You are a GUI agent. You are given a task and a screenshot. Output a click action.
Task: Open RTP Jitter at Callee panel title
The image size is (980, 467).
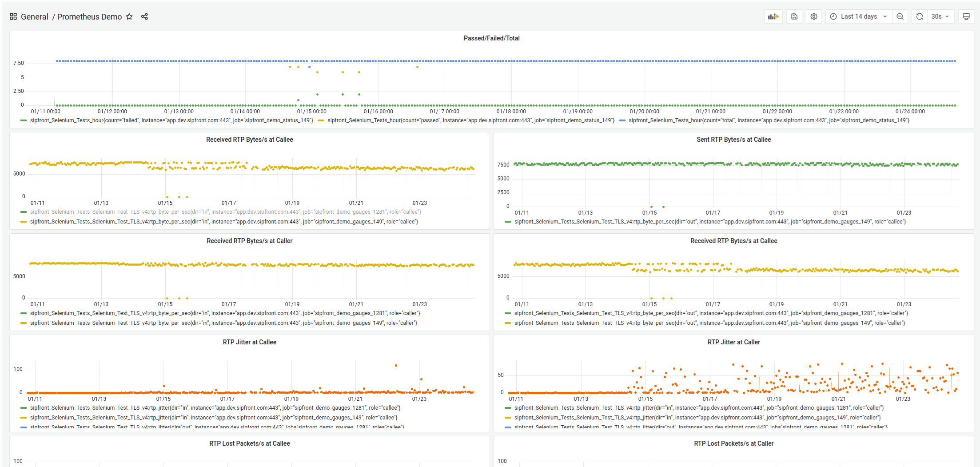coord(249,342)
